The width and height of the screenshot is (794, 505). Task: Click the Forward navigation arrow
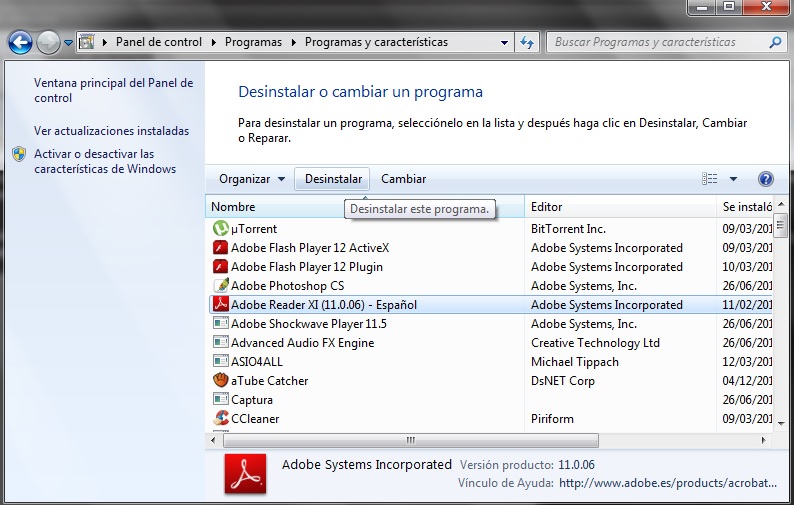pos(49,43)
